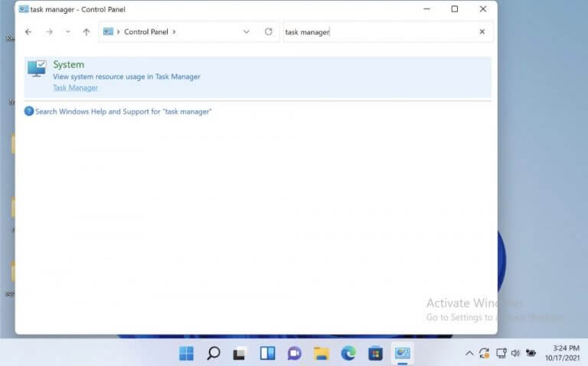The height and width of the screenshot is (366, 588).
Task: Open the System heading link
Action: pyautogui.click(x=69, y=64)
